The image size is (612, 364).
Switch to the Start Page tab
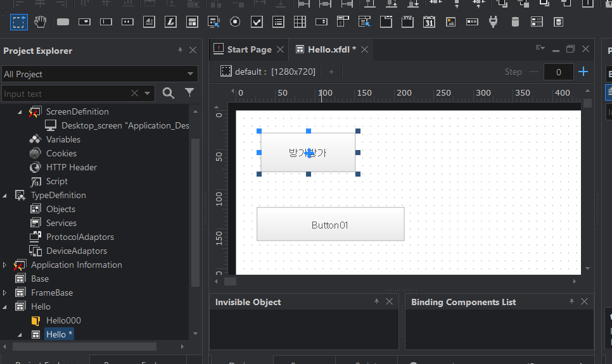(x=250, y=49)
